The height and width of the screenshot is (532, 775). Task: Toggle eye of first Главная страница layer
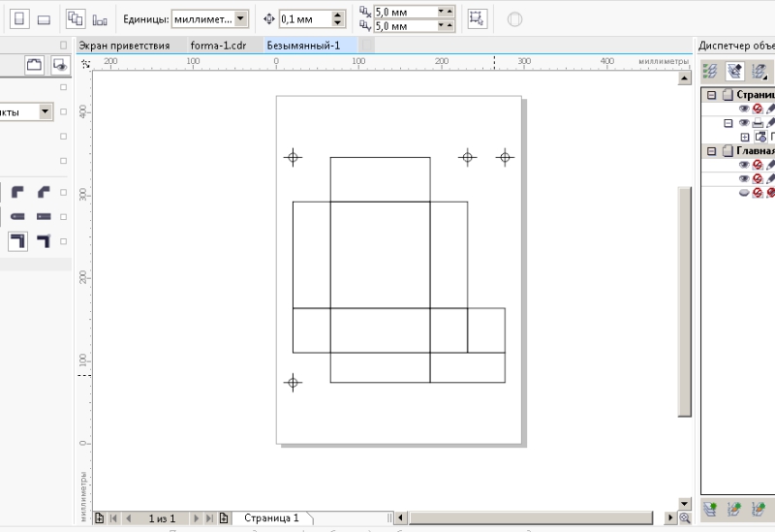(x=744, y=165)
